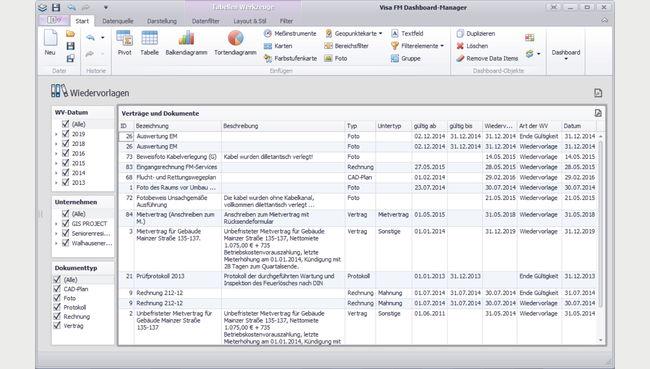Select the Prüfprotokoll 2013 table row
This screenshot has width=650, height=369.
pyautogui.click(x=358, y=279)
